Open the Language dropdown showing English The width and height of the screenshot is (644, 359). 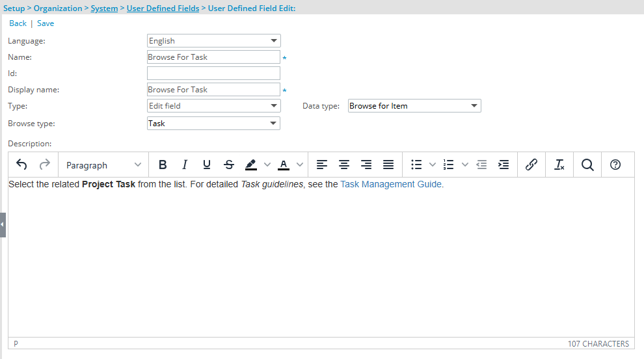[x=213, y=41]
